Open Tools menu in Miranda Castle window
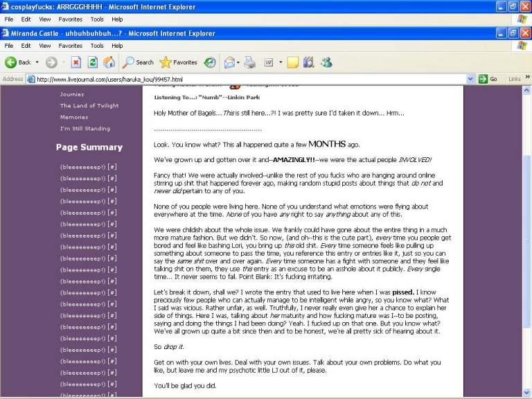 (97, 46)
